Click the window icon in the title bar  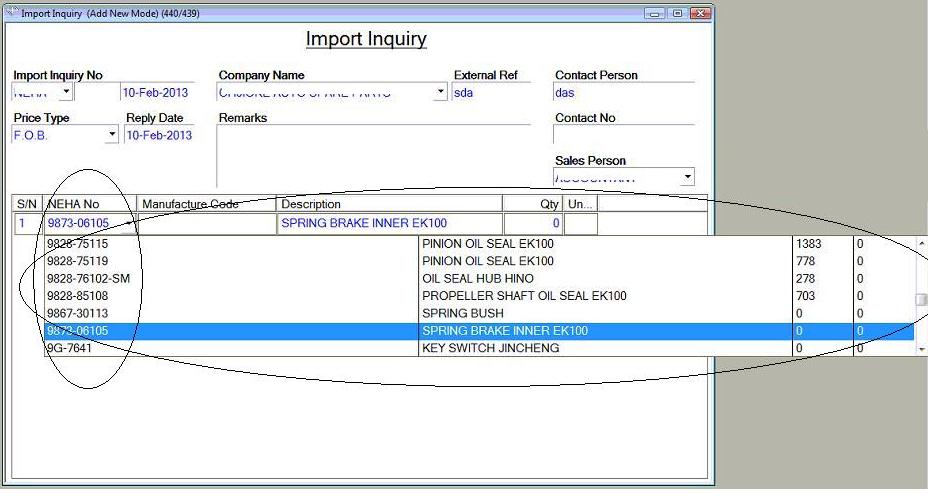tap(12, 12)
